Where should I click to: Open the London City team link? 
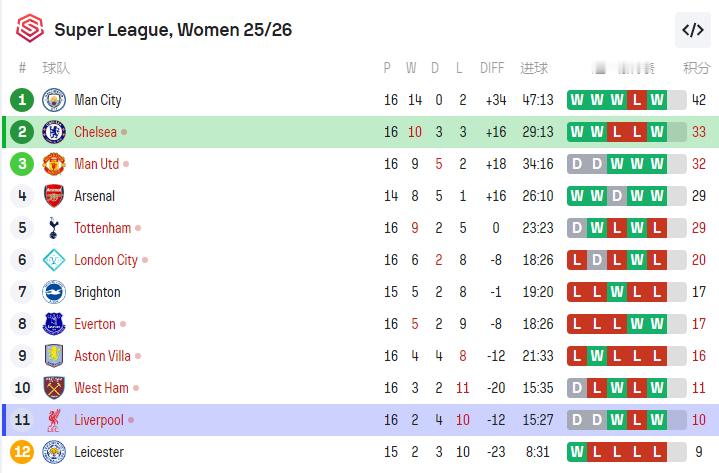(x=106, y=260)
